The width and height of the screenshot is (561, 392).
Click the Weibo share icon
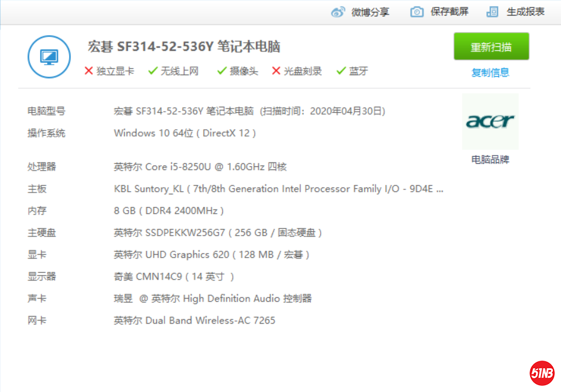[338, 12]
